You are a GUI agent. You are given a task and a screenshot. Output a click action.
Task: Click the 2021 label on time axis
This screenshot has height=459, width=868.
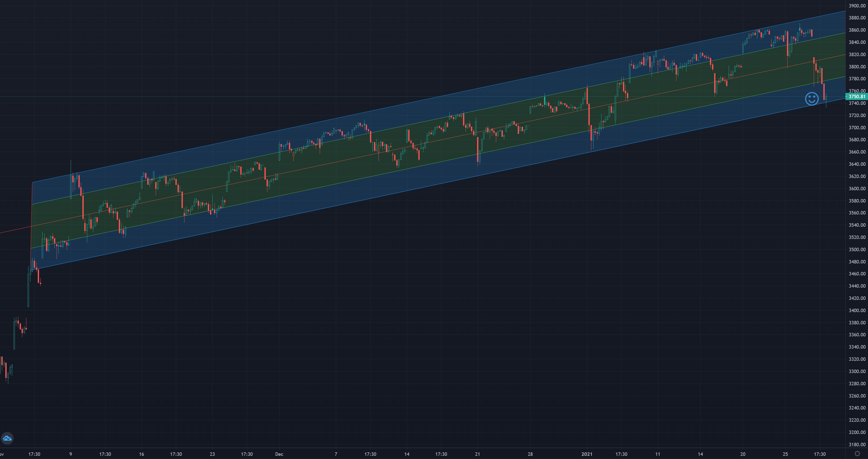587,454
